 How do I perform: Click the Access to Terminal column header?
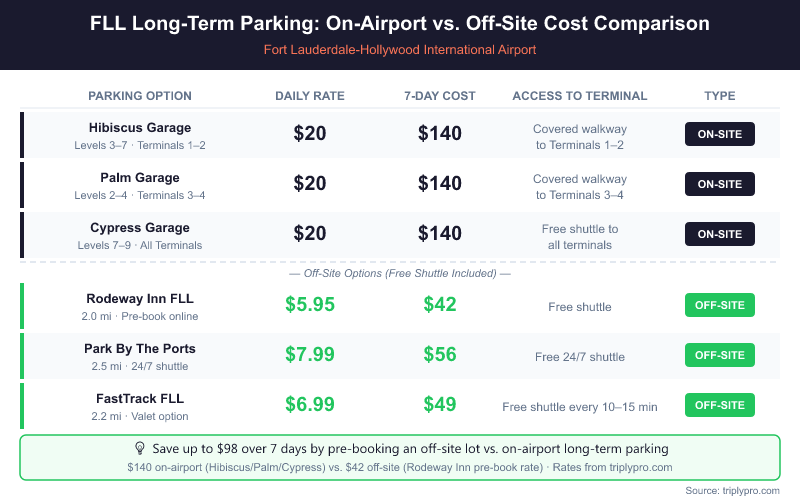tap(580, 96)
